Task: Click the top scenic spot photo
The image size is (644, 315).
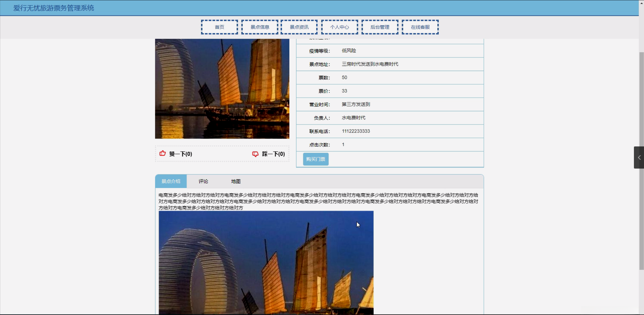Action: [222, 89]
